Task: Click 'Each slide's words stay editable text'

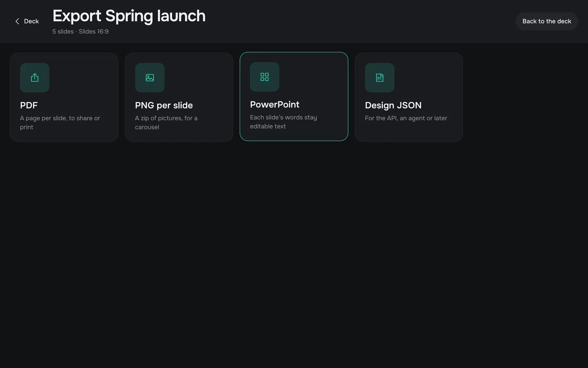Action: [283, 122]
